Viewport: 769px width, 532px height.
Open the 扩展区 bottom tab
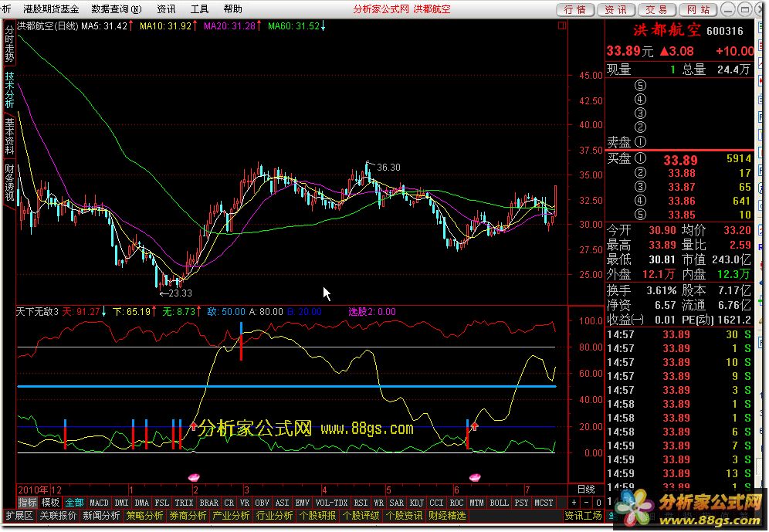coord(19,516)
